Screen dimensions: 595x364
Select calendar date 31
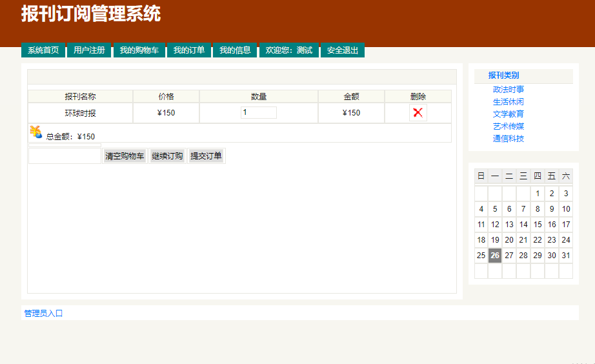pos(566,256)
